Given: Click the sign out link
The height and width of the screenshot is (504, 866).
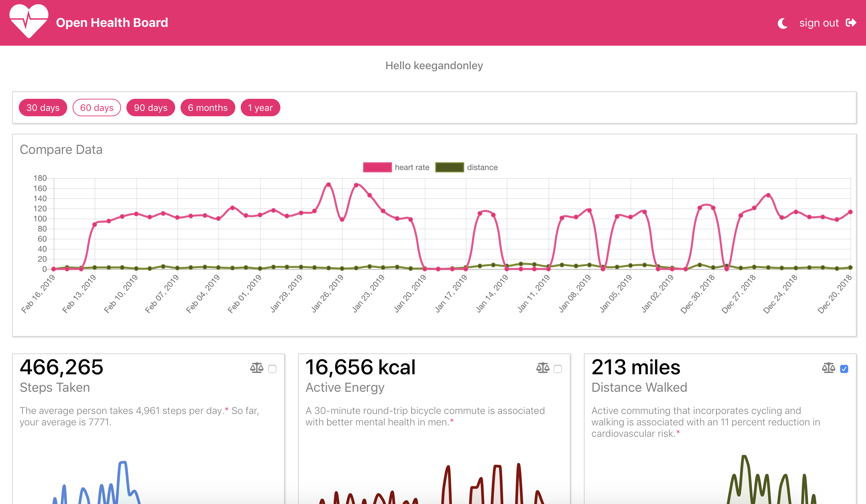Looking at the screenshot, I should tap(819, 23).
